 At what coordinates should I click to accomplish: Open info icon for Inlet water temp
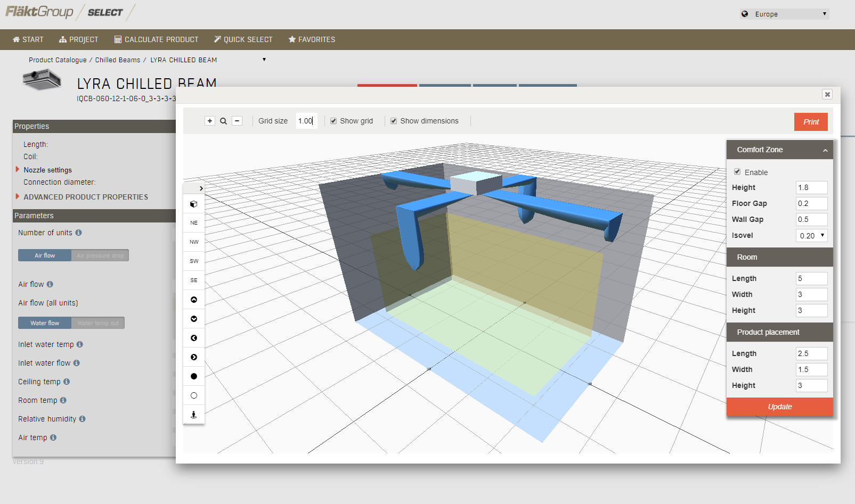click(x=80, y=344)
